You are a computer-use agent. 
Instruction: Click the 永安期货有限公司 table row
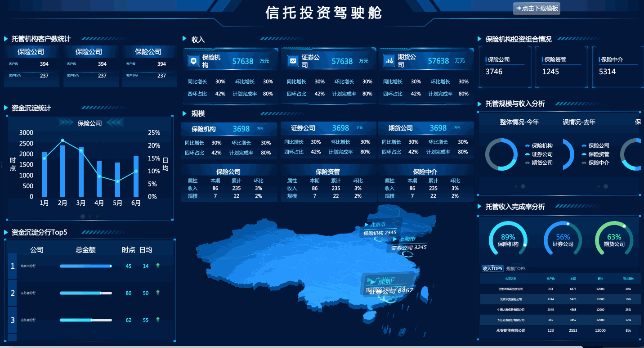(560, 330)
